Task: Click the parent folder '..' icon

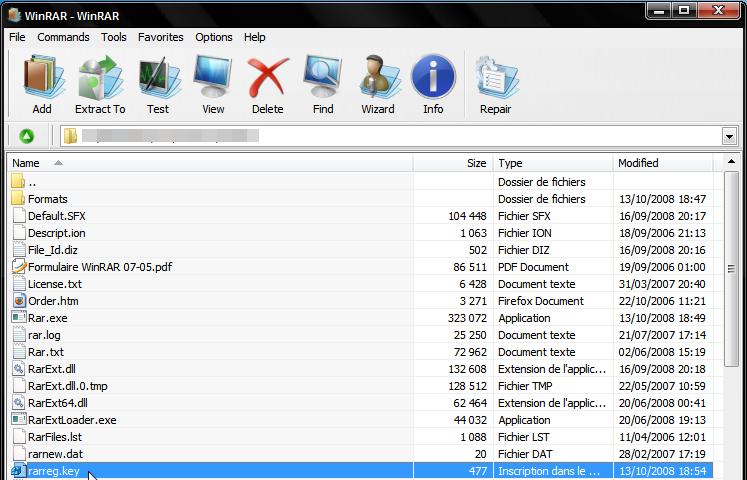Action: pos(18,181)
